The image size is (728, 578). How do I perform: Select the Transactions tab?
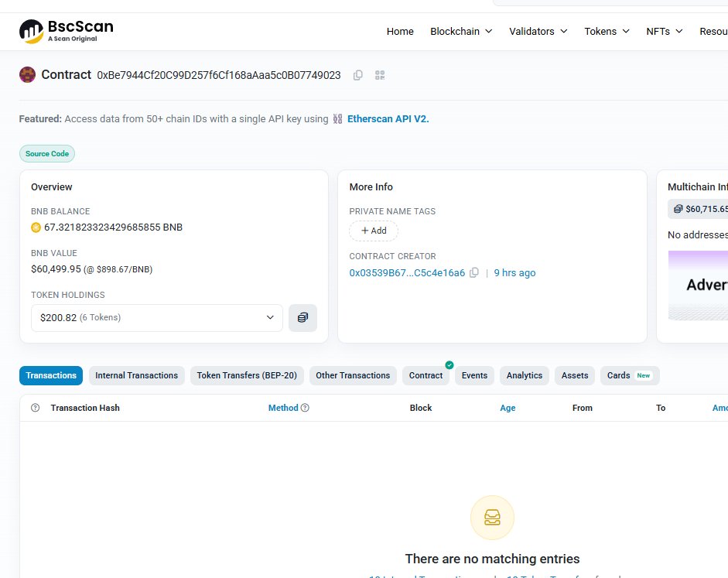point(51,375)
